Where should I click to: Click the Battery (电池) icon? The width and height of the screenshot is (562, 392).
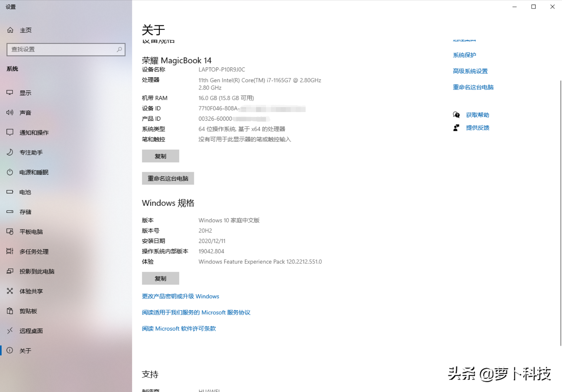click(x=10, y=192)
